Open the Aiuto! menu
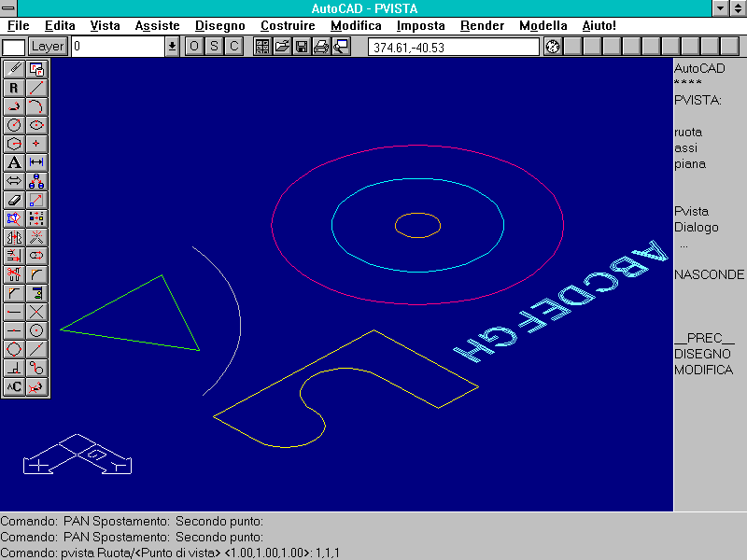747x560 pixels. point(599,26)
